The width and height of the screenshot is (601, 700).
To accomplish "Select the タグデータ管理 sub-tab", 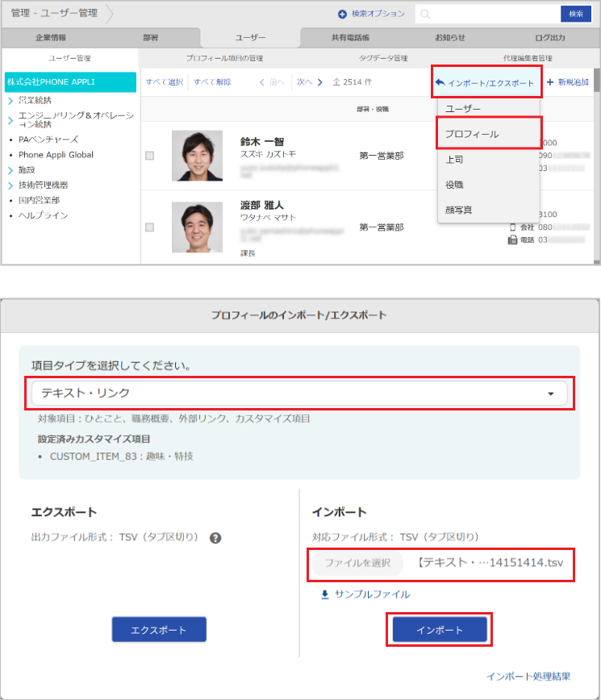I will pyautogui.click(x=383, y=58).
